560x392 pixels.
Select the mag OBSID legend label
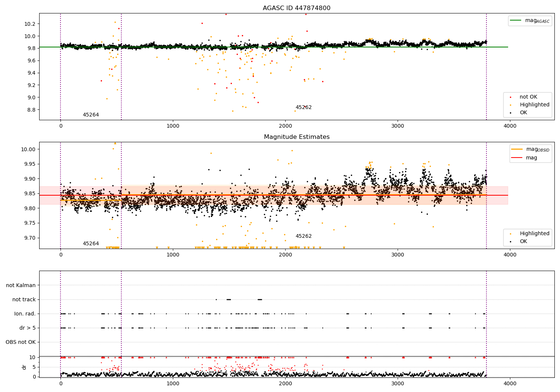[x=538, y=149]
